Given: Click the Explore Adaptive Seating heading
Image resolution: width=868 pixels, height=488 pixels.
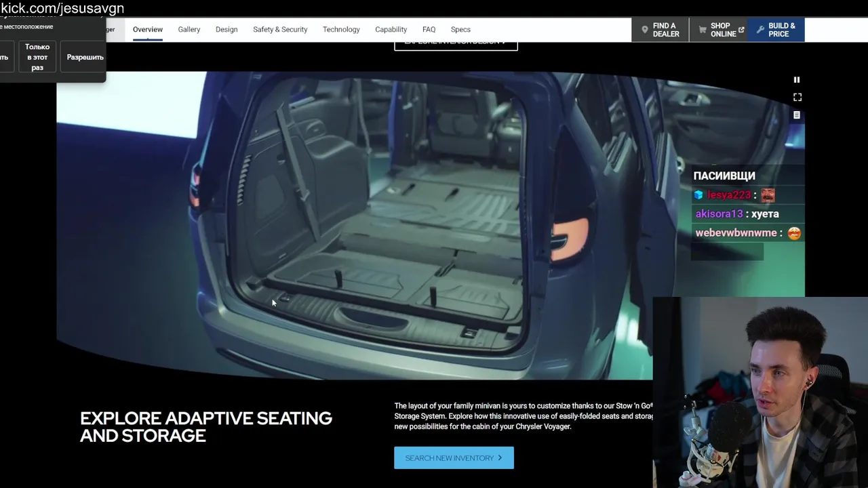Looking at the screenshot, I should click(206, 427).
